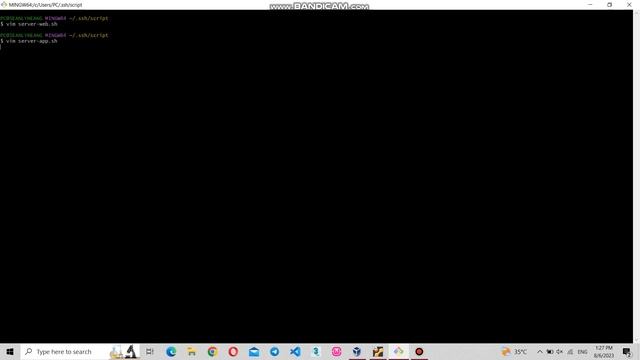Click the Type here to search box
This screenshot has width=640, height=360.
point(80,351)
